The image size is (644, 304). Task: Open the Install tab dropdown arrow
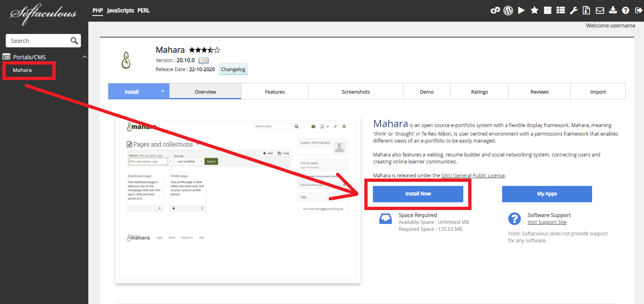pyautogui.click(x=163, y=92)
